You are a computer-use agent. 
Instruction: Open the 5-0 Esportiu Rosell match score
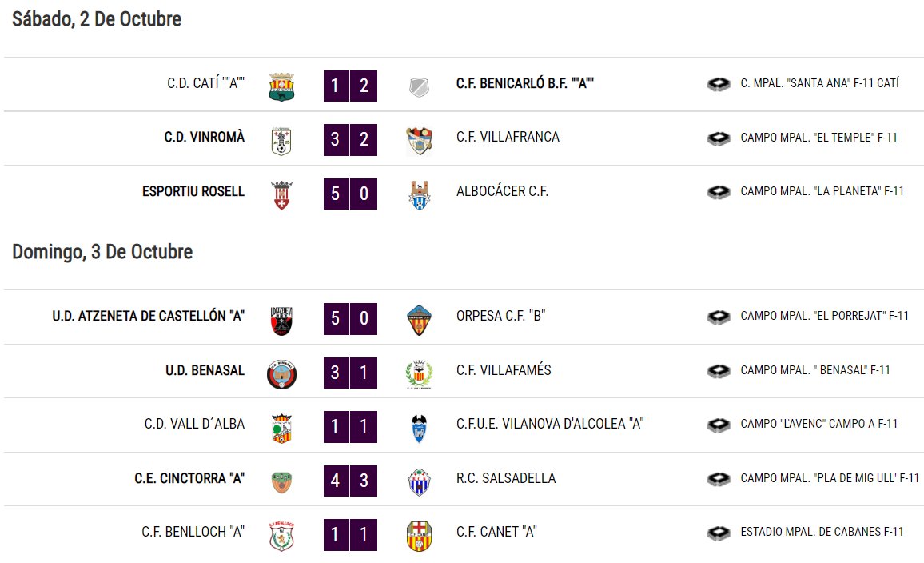(x=350, y=194)
